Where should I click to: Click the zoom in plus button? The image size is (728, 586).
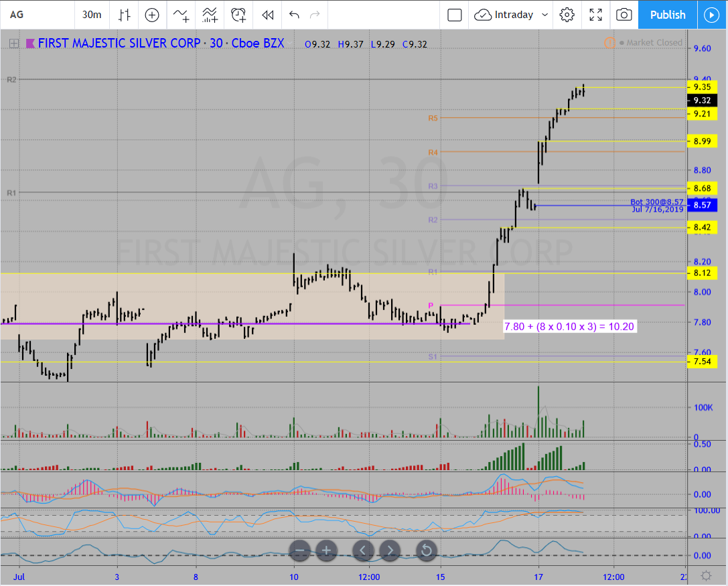pyautogui.click(x=326, y=551)
